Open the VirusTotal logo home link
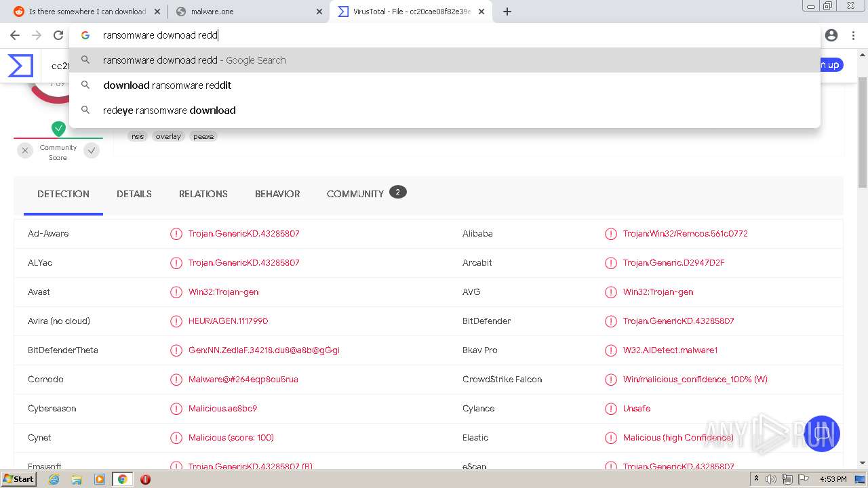Image resolution: width=868 pixels, height=488 pixels. pos(20,65)
